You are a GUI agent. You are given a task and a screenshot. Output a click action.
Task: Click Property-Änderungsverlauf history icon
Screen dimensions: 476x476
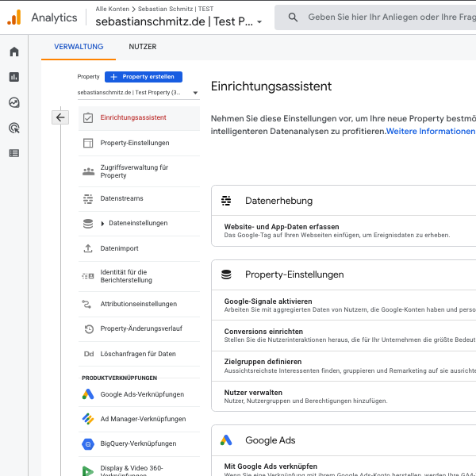click(x=89, y=328)
